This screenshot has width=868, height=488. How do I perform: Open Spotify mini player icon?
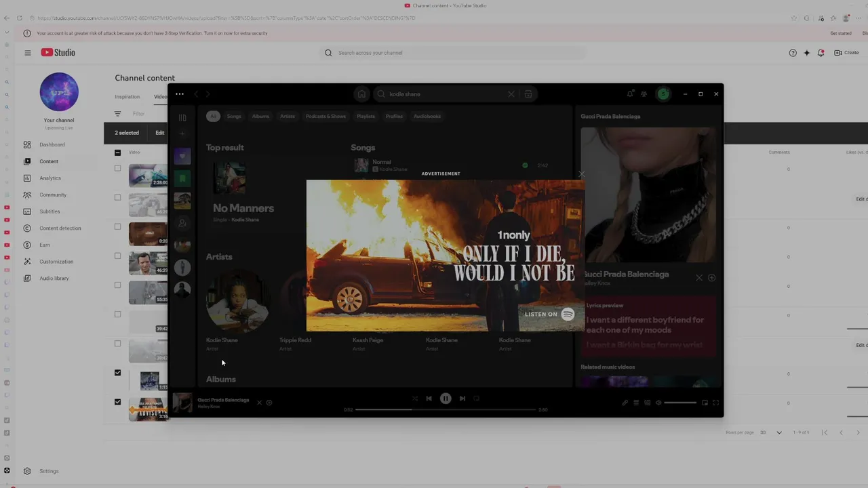[x=705, y=403]
